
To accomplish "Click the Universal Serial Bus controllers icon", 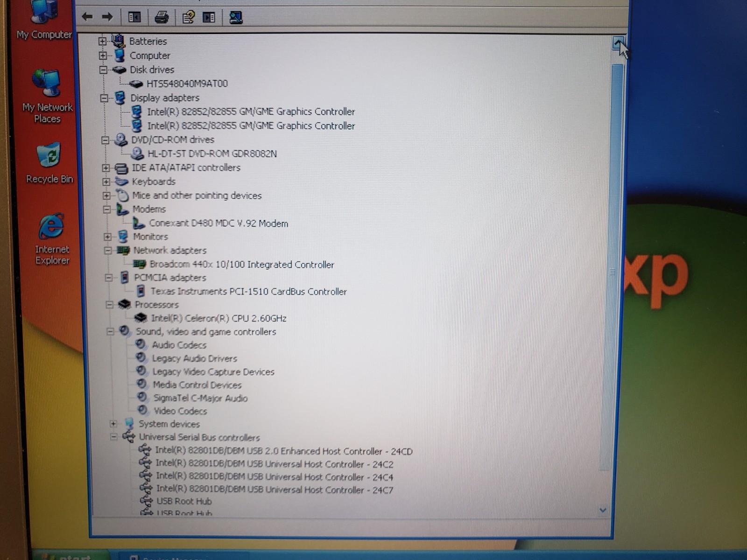I will [x=129, y=437].
